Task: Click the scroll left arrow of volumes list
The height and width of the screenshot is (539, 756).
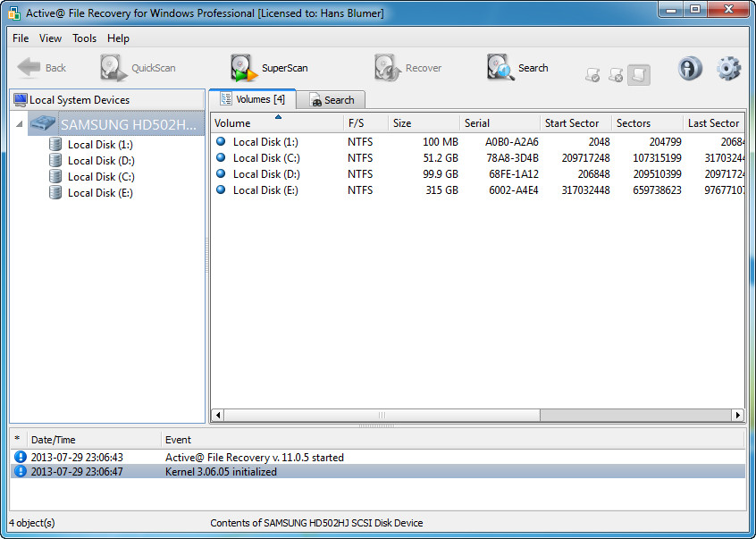Action: click(217, 415)
